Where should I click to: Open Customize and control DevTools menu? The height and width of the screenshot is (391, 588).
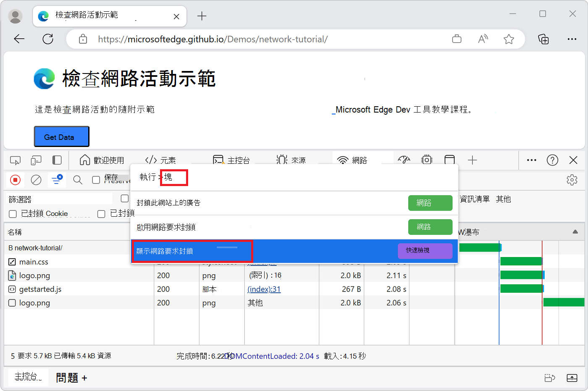pyautogui.click(x=531, y=160)
